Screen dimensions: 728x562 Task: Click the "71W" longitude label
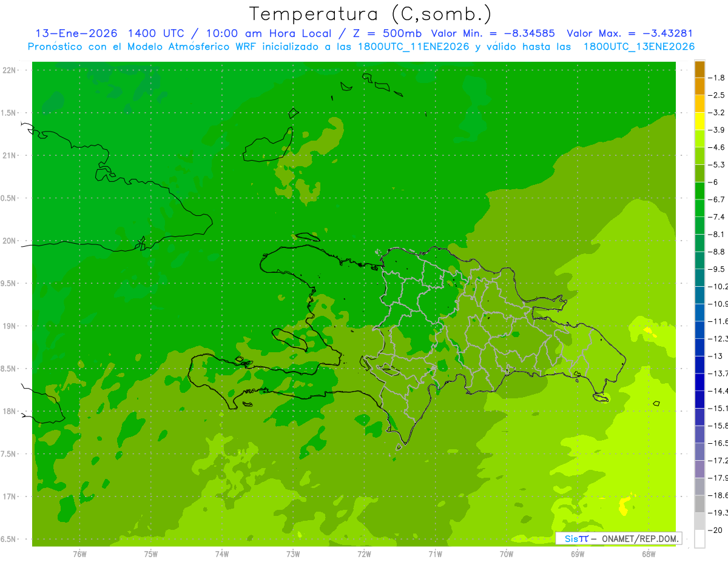click(x=435, y=554)
